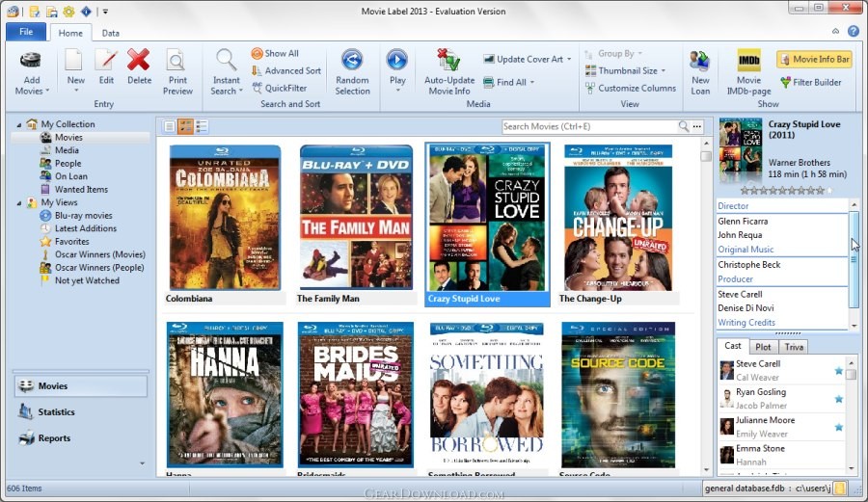The width and height of the screenshot is (868, 502).
Task: Open QuickFilter
Action: point(279,88)
